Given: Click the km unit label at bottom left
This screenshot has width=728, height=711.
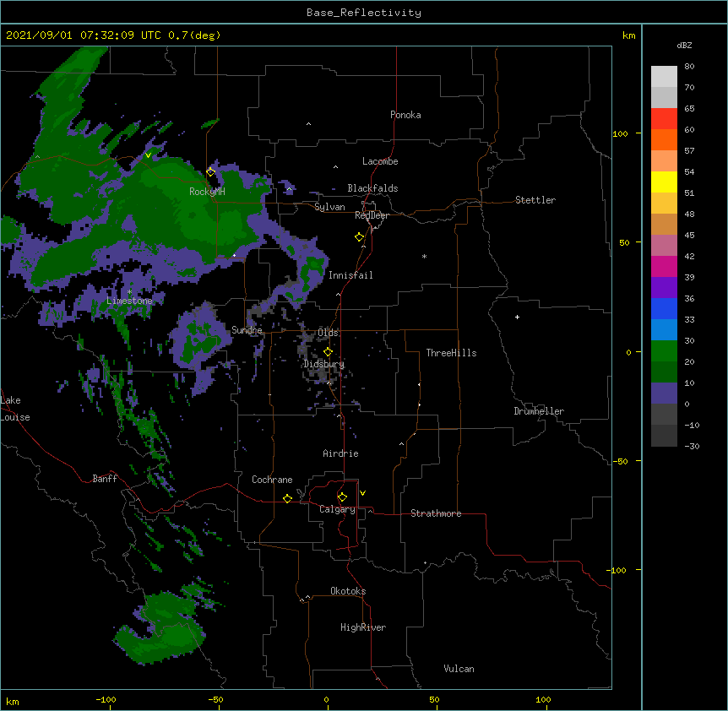Looking at the screenshot, I should tap(13, 702).
